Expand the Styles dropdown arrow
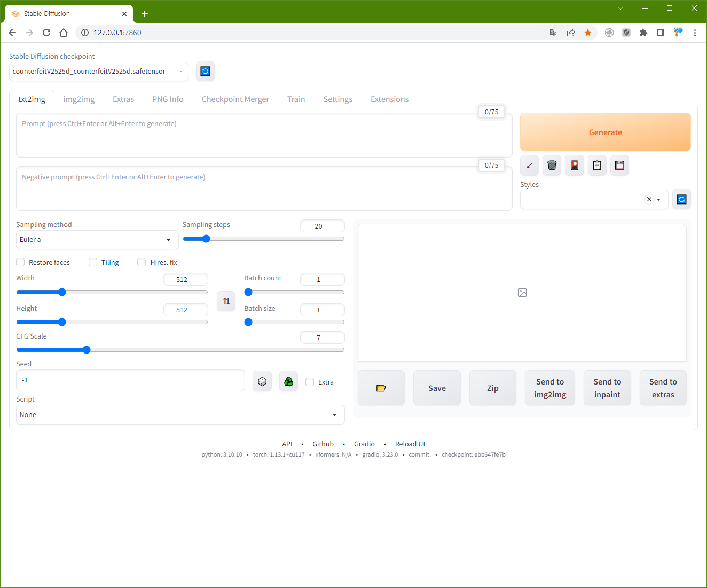The height and width of the screenshot is (588, 707). (659, 200)
